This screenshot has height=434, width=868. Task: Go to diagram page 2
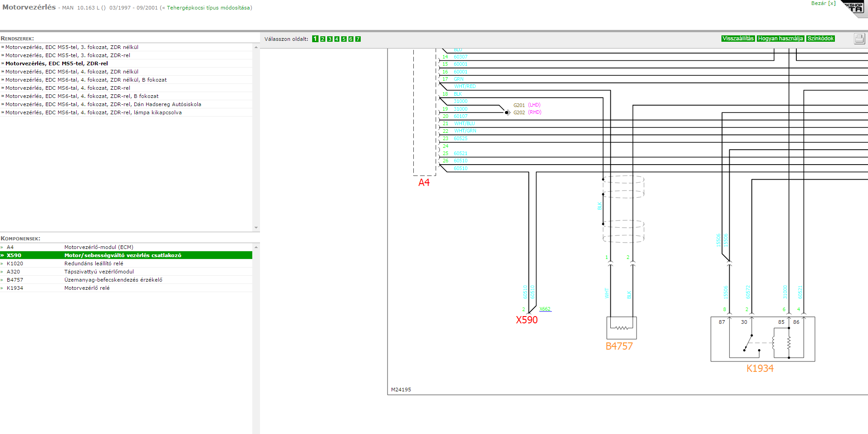(323, 39)
